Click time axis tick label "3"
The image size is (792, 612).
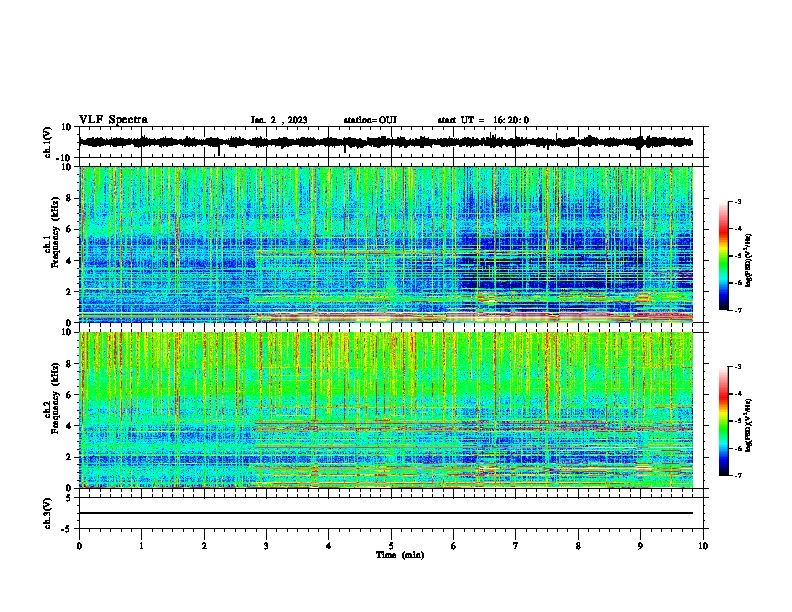(266, 546)
